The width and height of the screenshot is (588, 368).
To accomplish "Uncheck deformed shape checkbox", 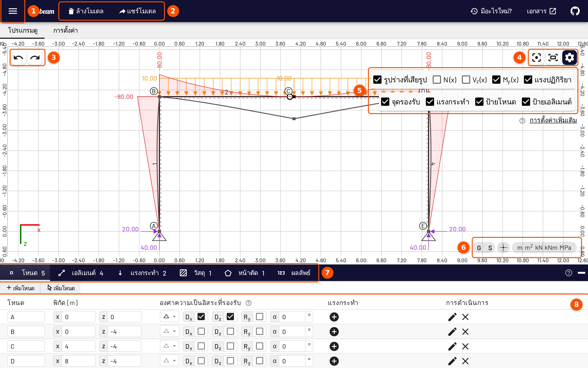I will click(x=377, y=80).
